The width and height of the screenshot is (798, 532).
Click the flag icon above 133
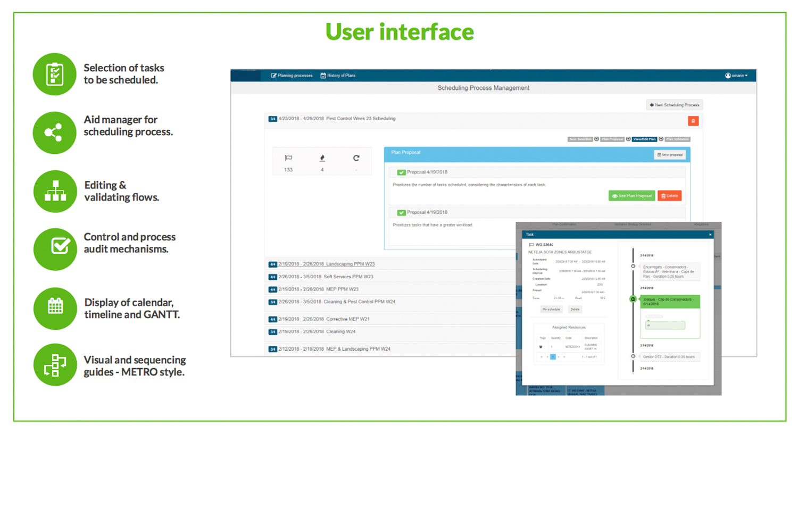point(288,158)
